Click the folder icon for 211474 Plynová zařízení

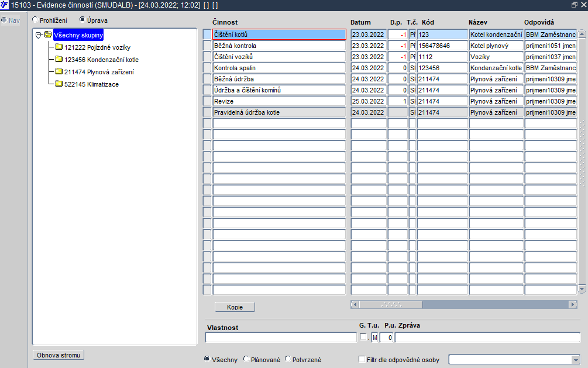[x=59, y=71]
